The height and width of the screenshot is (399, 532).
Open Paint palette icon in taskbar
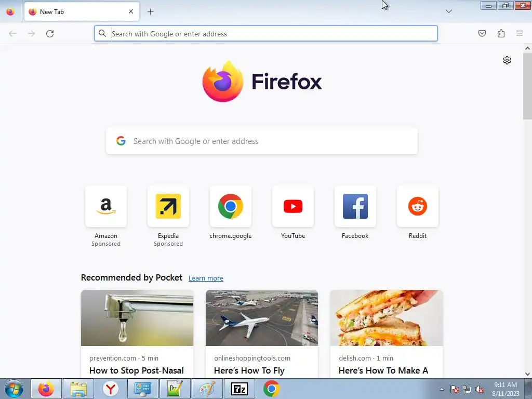(x=207, y=389)
